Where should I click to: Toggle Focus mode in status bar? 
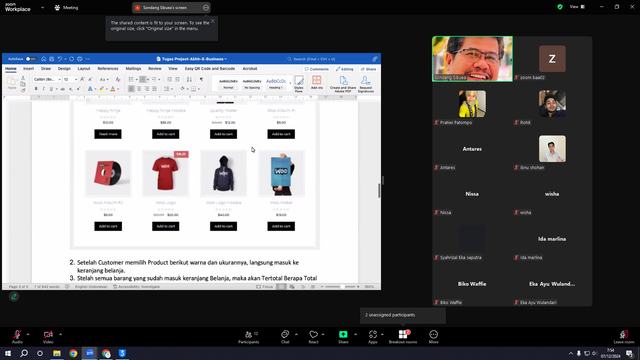coord(264,287)
